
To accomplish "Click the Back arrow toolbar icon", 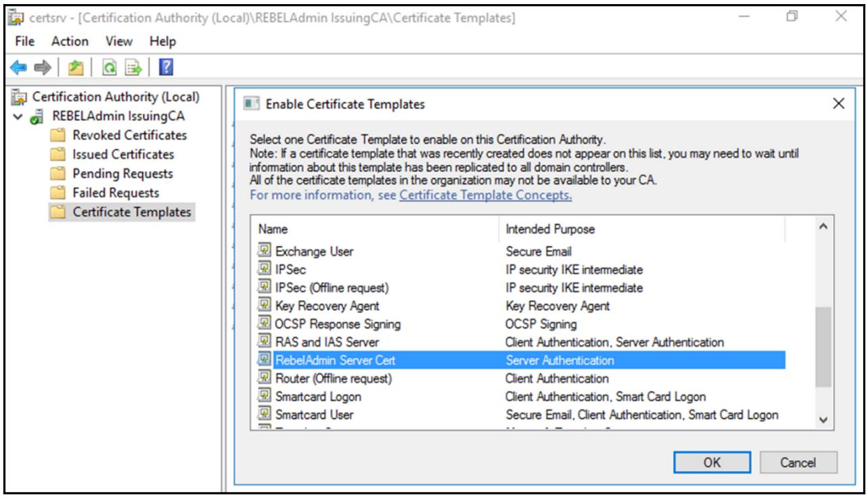I will click(x=19, y=68).
